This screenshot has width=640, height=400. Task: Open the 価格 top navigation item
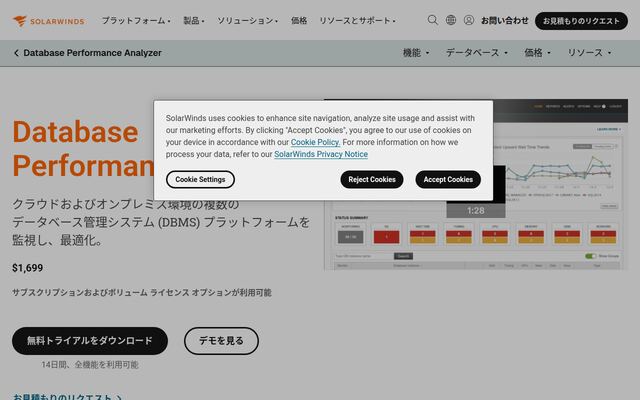pyautogui.click(x=299, y=20)
